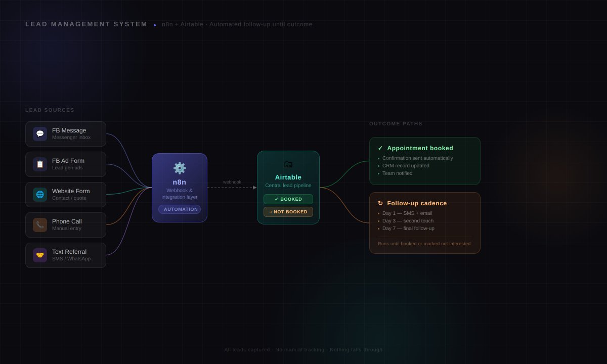Screen dimensions: 607x364
Task: Click the Airtable node title
Action: [288, 177]
